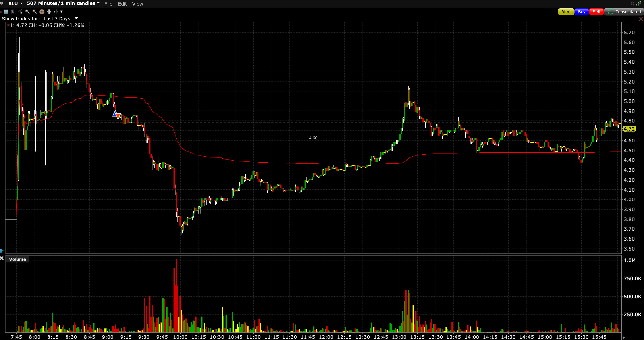
Task: Select the text annotation tool icon
Action: pyautogui.click(x=6, y=12)
